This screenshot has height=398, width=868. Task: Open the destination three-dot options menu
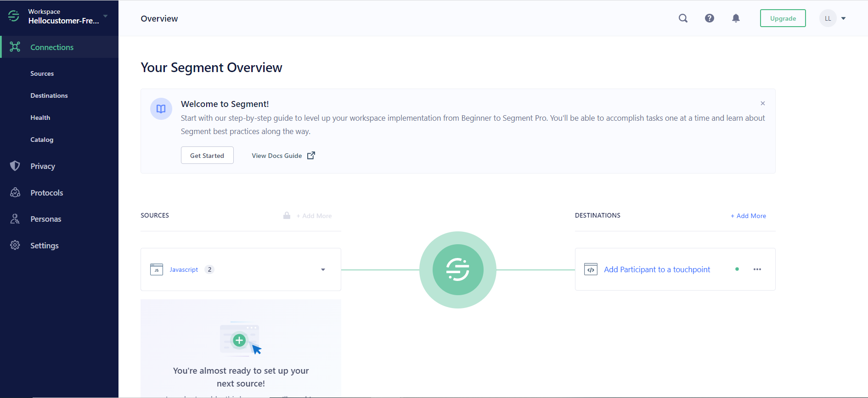(x=757, y=269)
